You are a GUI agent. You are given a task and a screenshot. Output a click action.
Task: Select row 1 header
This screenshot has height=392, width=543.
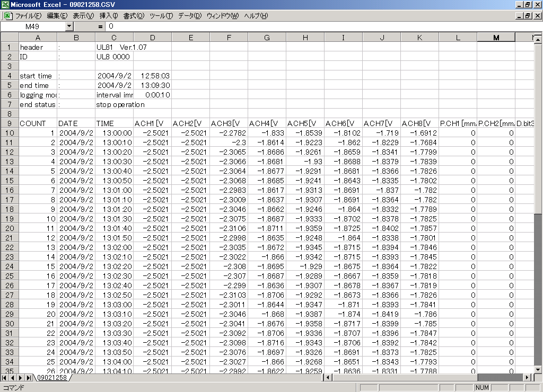10,47
